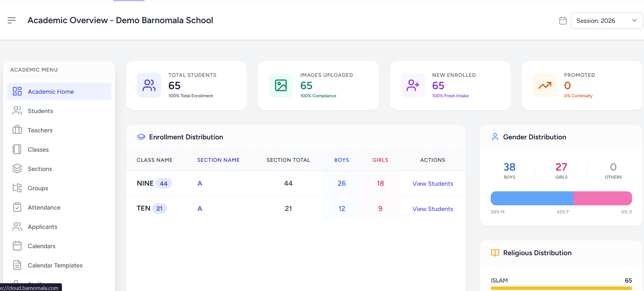Click the SECTION NAME column header
Image resolution: width=644 pixels, height=291 pixels.
[x=218, y=160]
